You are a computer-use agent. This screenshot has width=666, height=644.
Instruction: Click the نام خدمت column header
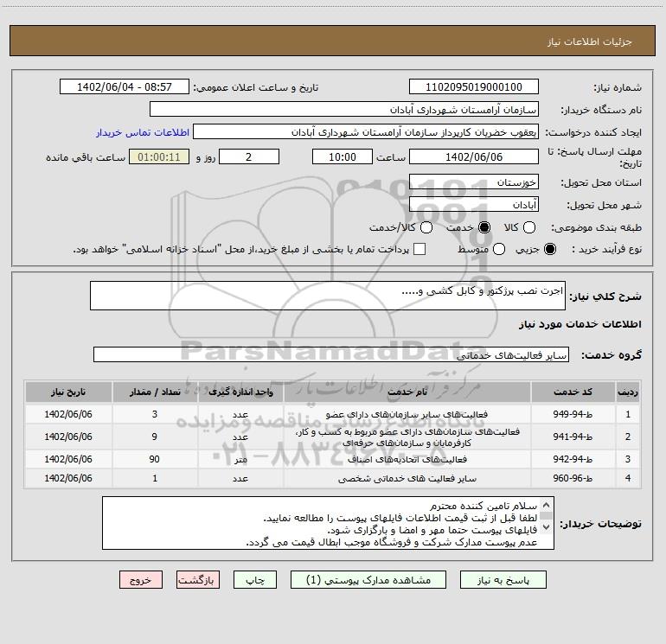point(407,392)
